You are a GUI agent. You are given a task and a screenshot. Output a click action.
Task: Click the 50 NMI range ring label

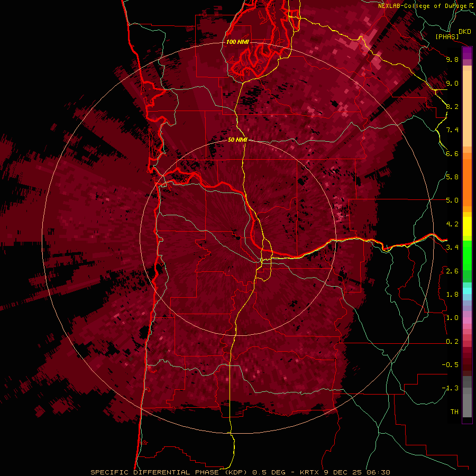point(237,140)
